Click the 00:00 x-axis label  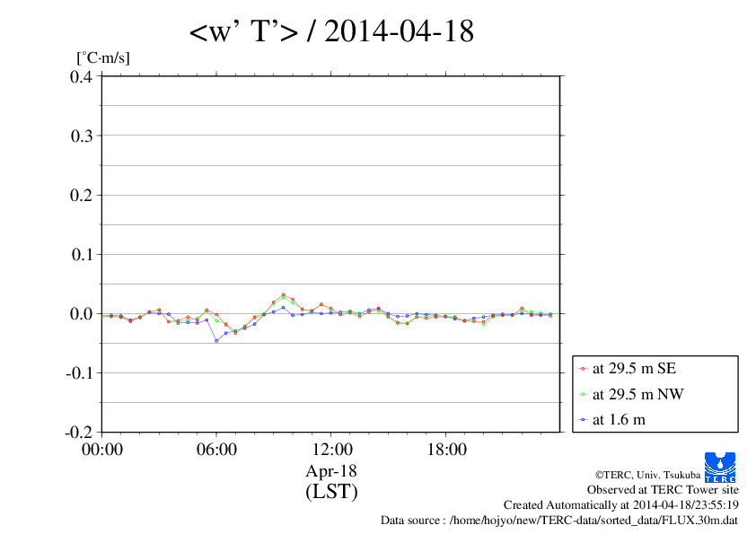click(102, 450)
